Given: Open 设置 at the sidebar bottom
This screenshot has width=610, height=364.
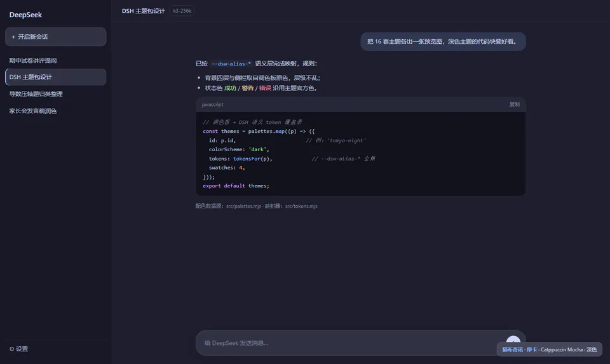Looking at the screenshot, I should click(x=18, y=349).
